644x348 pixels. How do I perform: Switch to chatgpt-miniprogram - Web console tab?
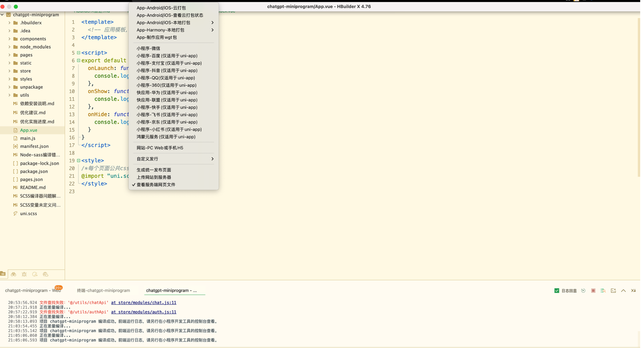click(33, 291)
